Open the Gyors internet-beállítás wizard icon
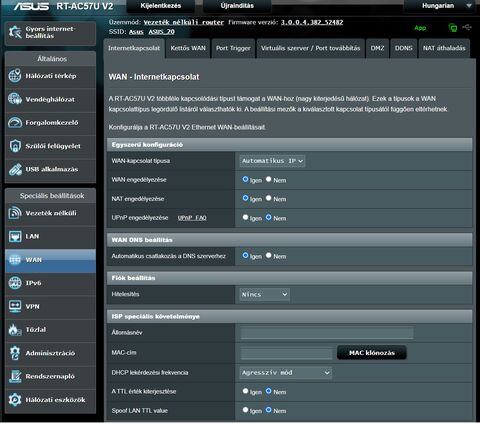480x424 pixels. pos(15,32)
